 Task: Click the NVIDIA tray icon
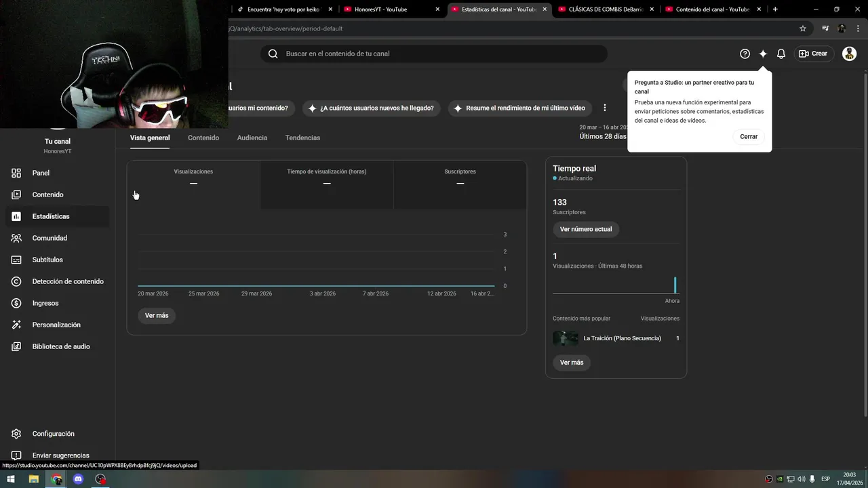point(780,479)
